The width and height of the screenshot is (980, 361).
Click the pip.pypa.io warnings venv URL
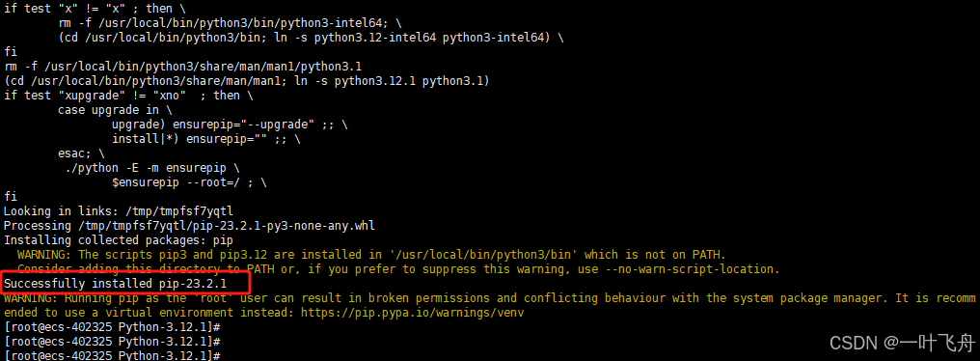[413, 312]
